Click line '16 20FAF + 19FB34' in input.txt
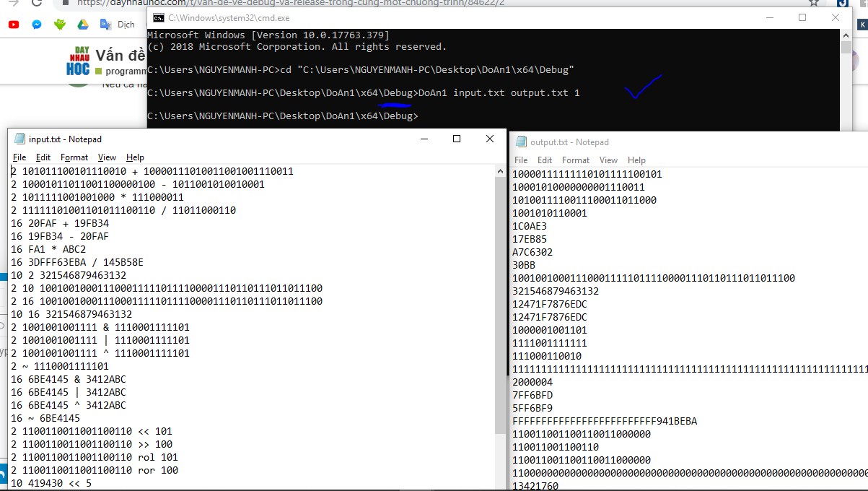 click(60, 224)
